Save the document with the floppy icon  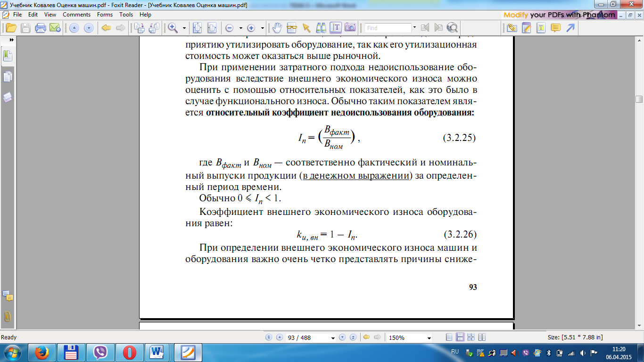pos(25,27)
